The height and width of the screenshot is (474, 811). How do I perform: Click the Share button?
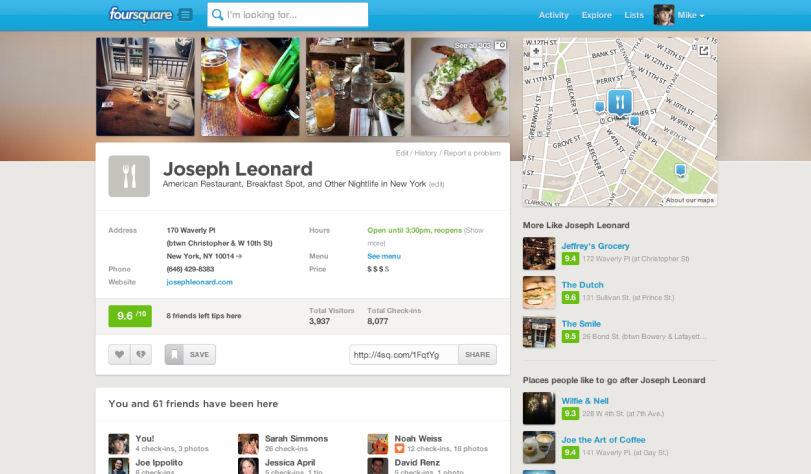coord(477,354)
